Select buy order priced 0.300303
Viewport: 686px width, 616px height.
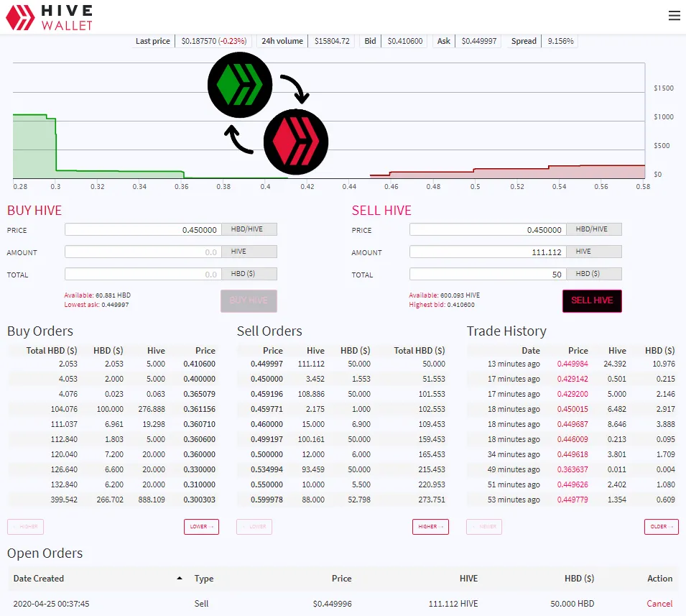point(113,500)
